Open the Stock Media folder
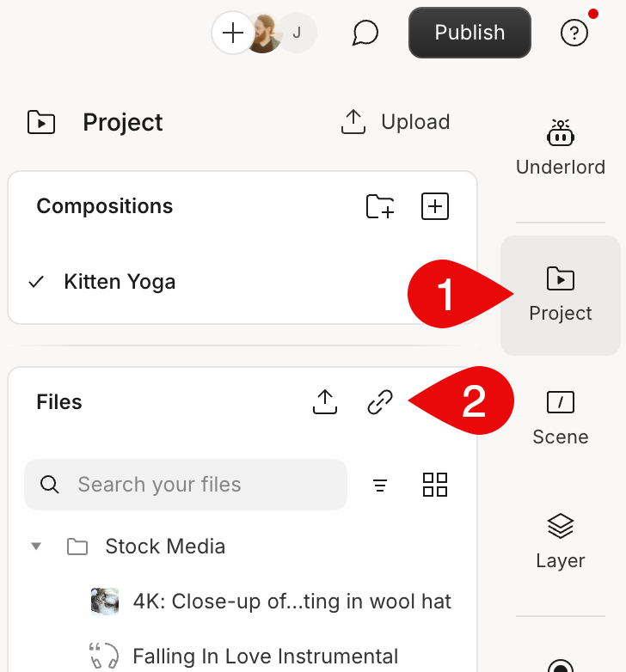626x672 pixels. 165,547
